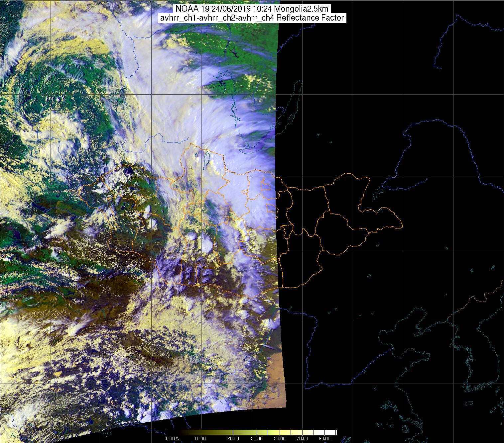Click the '0.00%' label on the color scale
The image size is (504, 443).
tap(172, 438)
